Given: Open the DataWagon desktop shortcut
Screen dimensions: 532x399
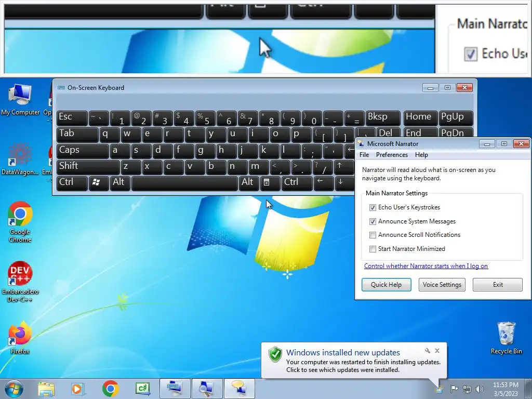Looking at the screenshot, I should click(x=20, y=159).
